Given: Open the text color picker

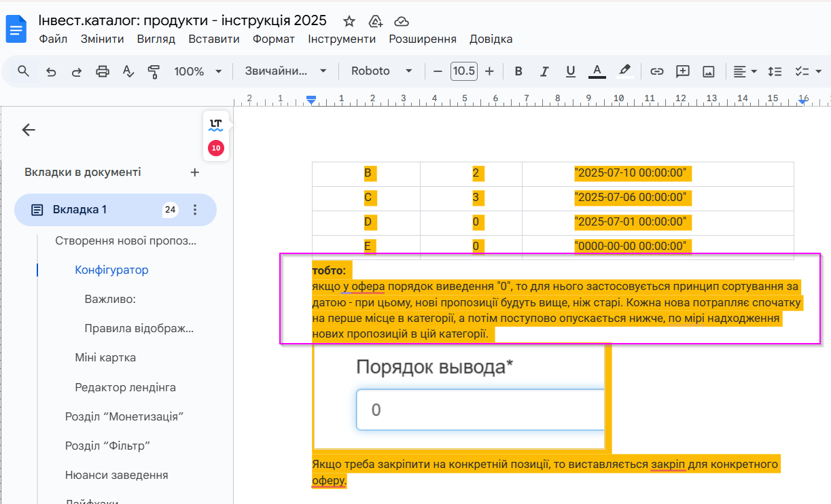Looking at the screenshot, I should [x=597, y=71].
